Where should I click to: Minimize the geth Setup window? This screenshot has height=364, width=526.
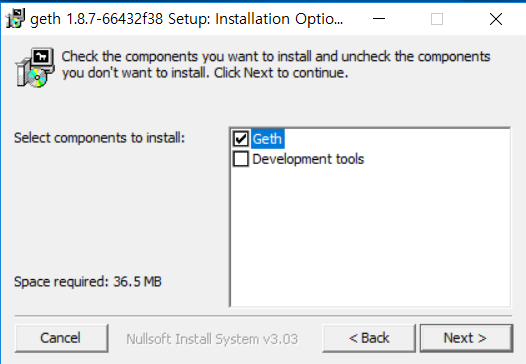pyautogui.click(x=379, y=19)
